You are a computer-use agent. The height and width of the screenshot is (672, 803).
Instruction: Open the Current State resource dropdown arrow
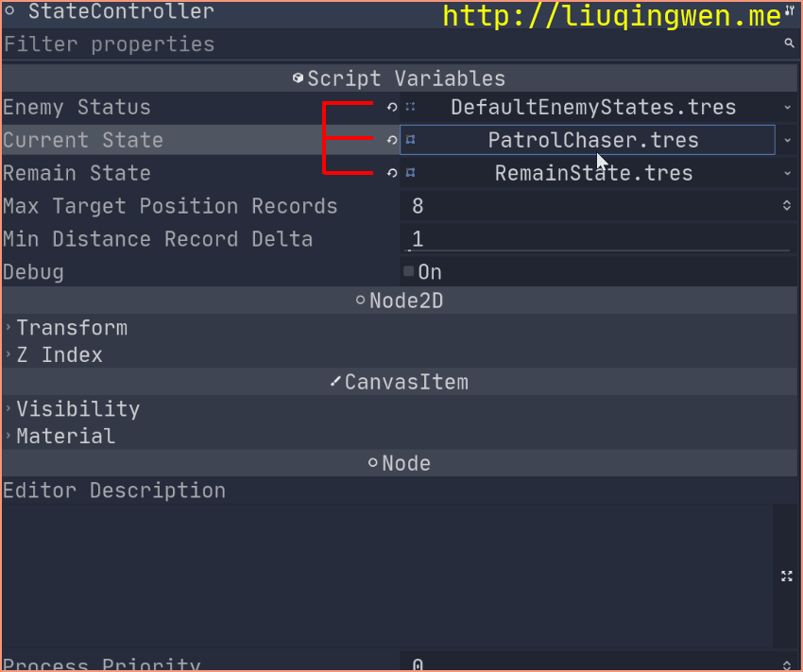[x=788, y=140]
